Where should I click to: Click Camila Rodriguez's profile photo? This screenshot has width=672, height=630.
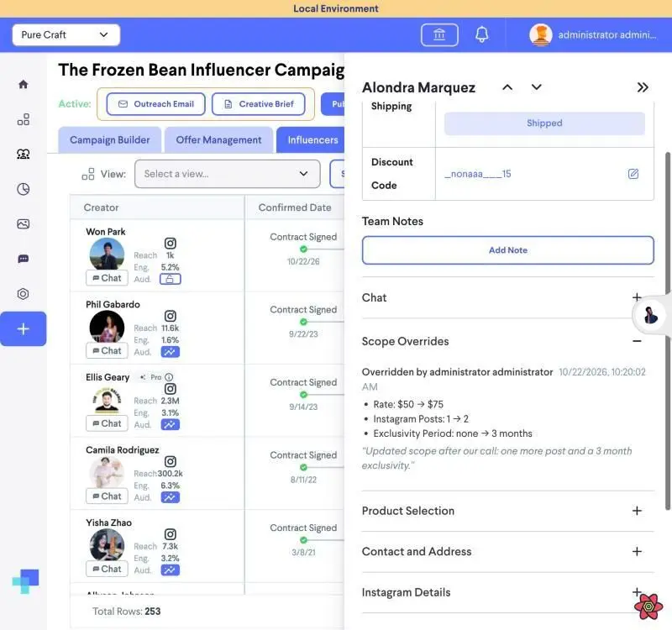[107, 473]
